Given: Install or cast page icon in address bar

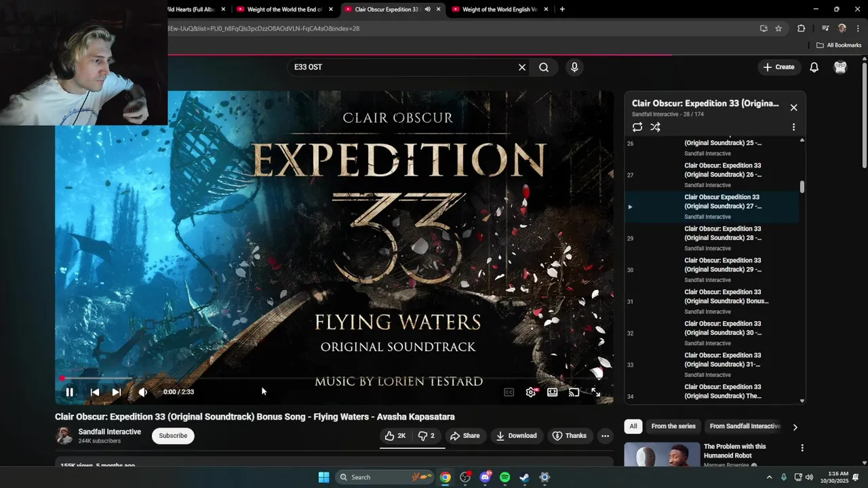Looking at the screenshot, I should point(764,28).
